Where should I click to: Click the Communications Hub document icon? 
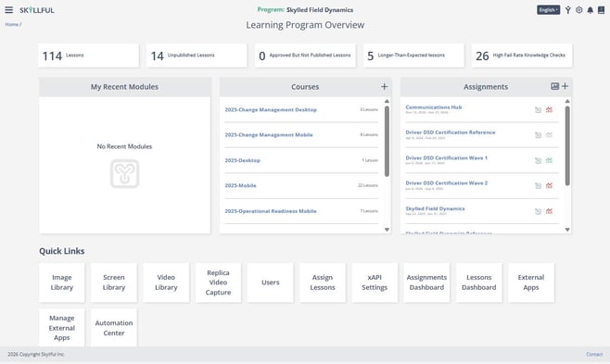pyautogui.click(x=538, y=110)
